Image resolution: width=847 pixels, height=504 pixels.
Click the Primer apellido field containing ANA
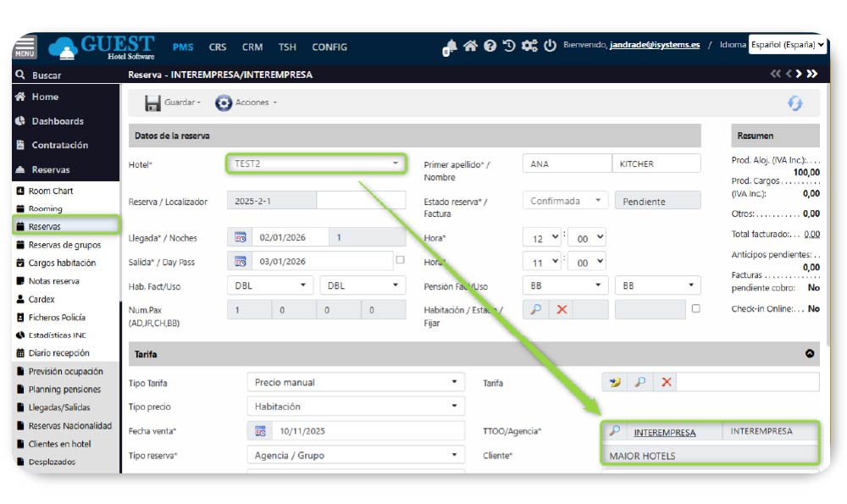pos(566,164)
